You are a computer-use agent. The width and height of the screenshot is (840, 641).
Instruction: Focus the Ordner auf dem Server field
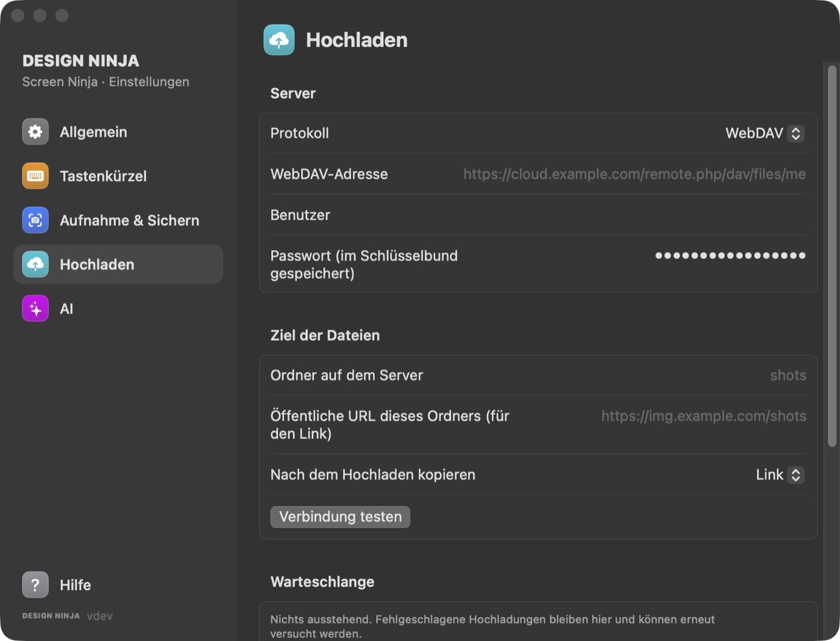click(x=788, y=375)
